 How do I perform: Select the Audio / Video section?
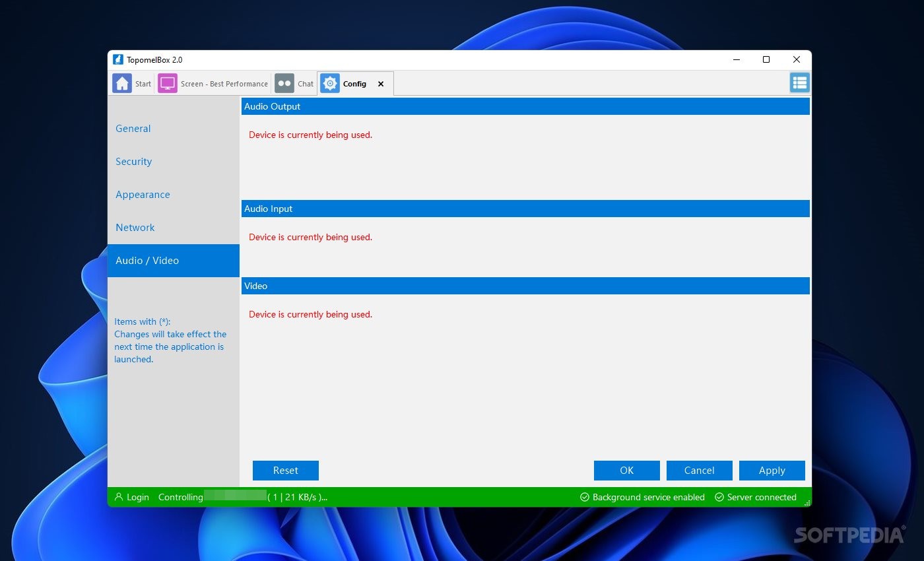[174, 261]
